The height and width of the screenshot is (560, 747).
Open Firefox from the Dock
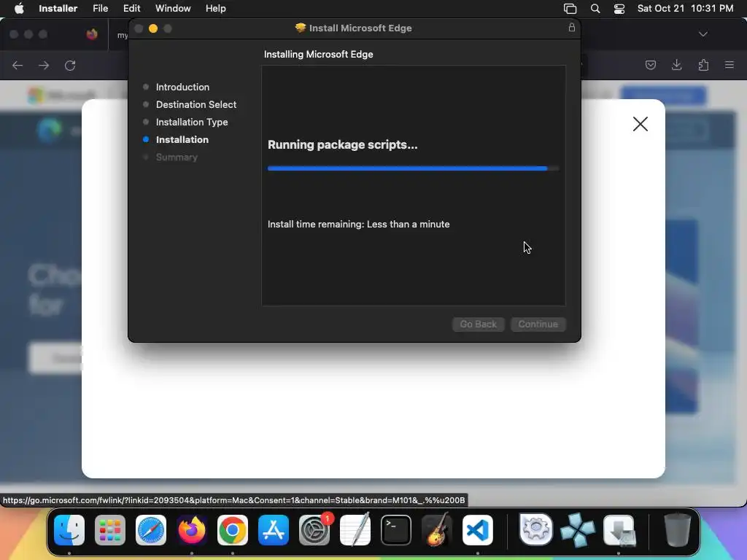(192, 530)
